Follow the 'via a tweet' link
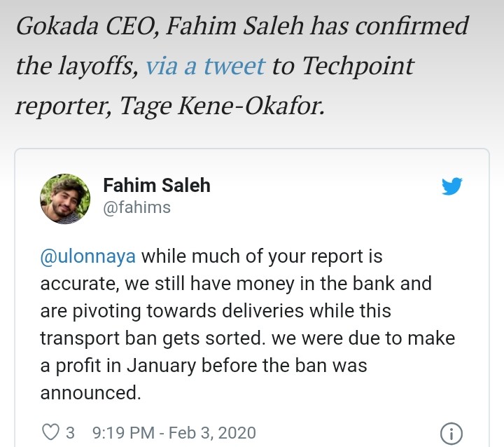Screen dimensions: 504x447 (206, 67)
